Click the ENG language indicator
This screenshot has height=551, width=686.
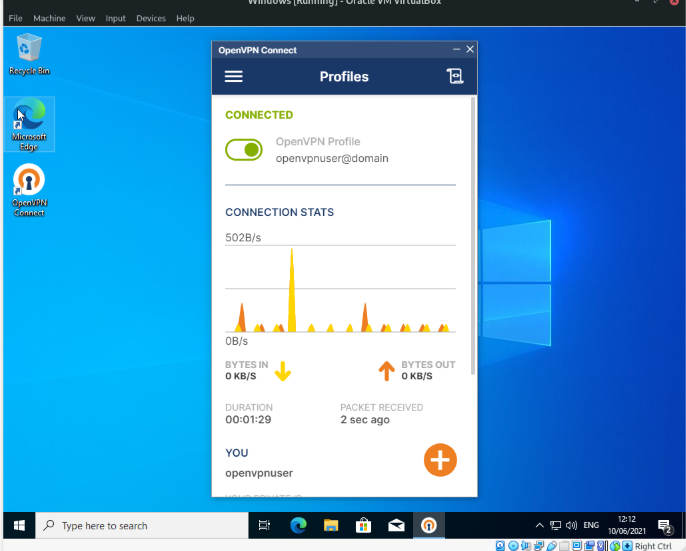591,525
